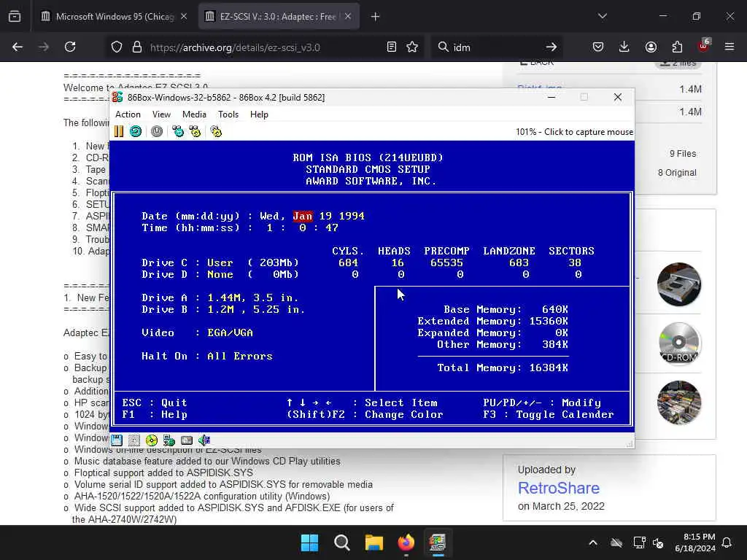The height and width of the screenshot is (560, 747).
Task: Go back in the browser
Action: click(18, 47)
